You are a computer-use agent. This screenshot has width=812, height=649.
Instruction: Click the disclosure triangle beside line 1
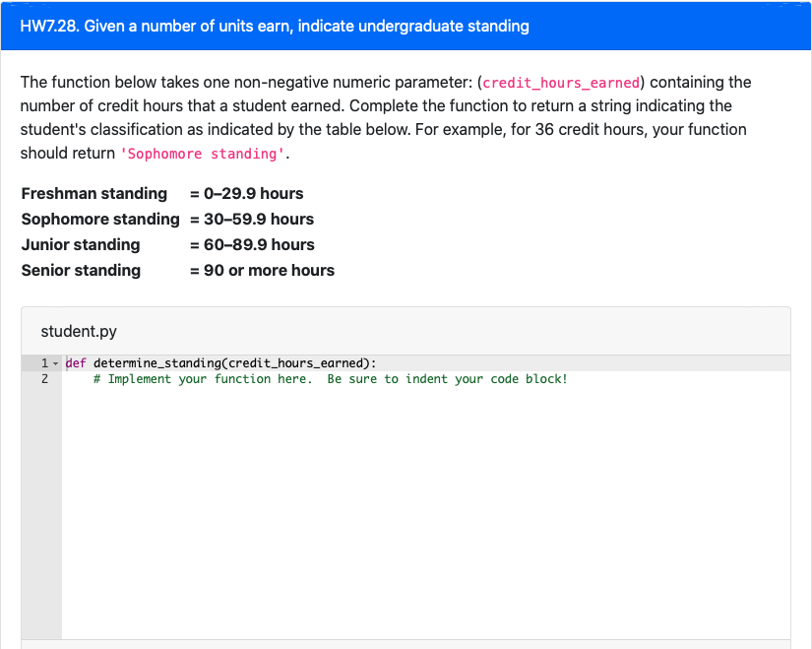[x=54, y=362]
